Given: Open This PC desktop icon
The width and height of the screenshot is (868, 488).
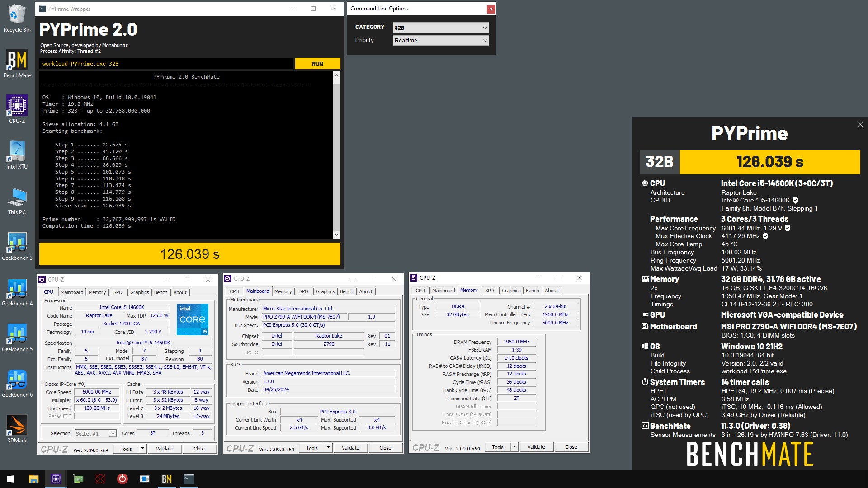Looking at the screenshot, I should coord(17,201).
